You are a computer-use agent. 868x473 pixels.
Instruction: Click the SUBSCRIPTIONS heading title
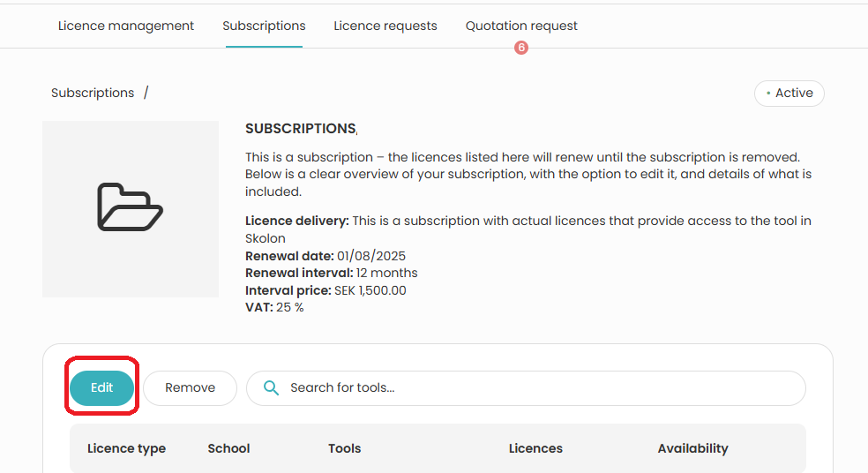coord(301,129)
